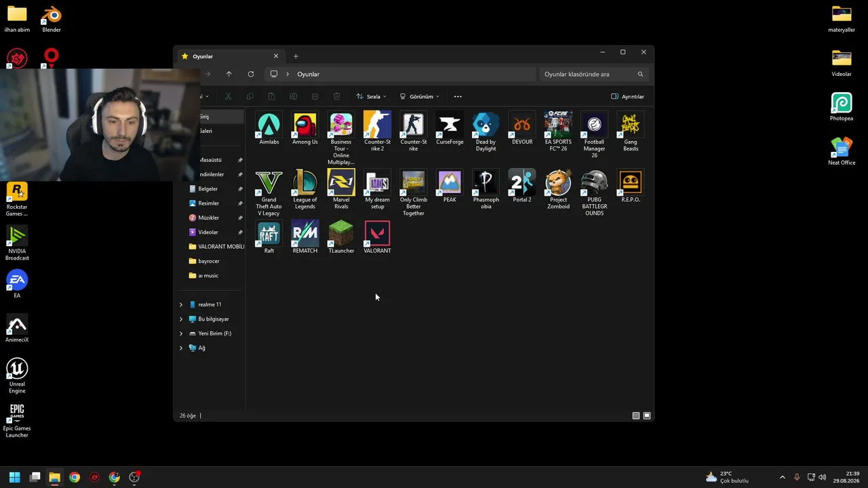Open the taskbar clock and calendar
868x488 pixels.
[x=848, y=477]
